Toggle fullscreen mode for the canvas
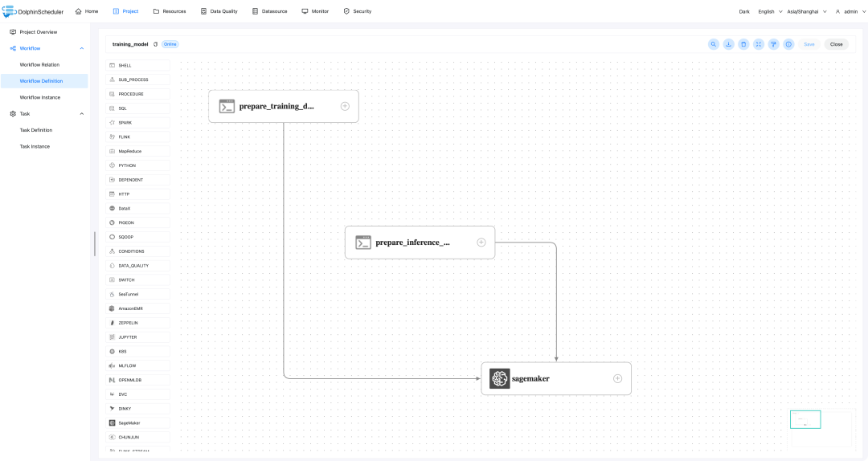The image size is (868, 461). pyautogui.click(x=759, y=44)
